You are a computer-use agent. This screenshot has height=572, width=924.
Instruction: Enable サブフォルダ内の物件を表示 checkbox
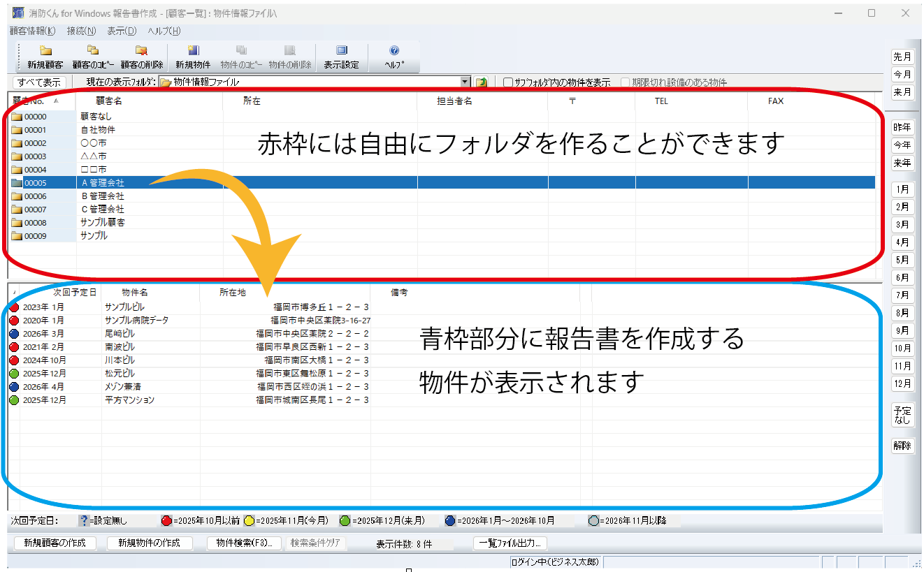point(508,82)
